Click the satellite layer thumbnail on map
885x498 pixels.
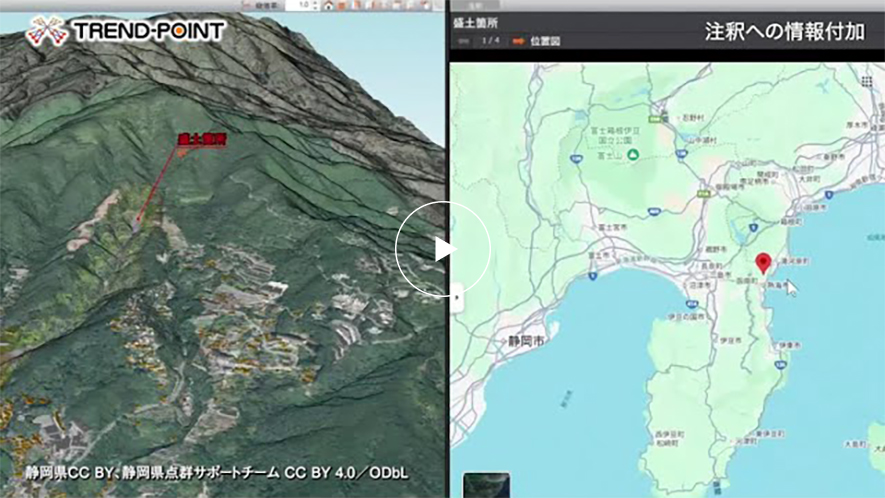coord(486,484)
